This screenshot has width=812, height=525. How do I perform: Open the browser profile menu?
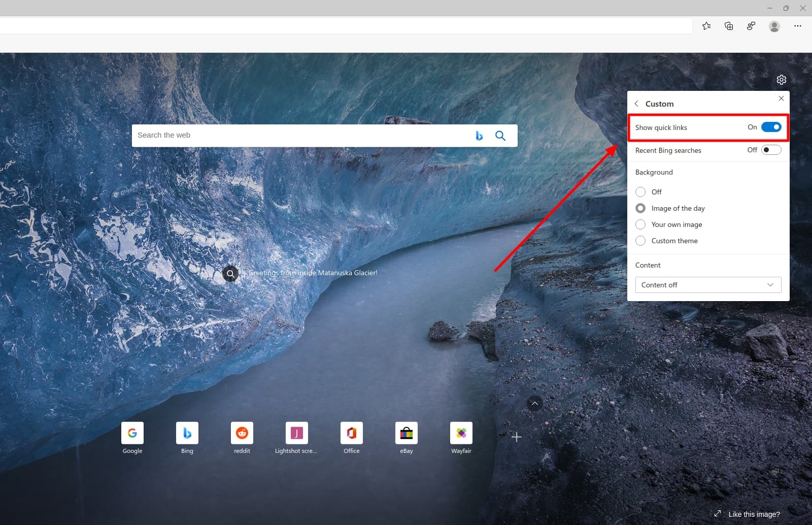pos(774,25)
